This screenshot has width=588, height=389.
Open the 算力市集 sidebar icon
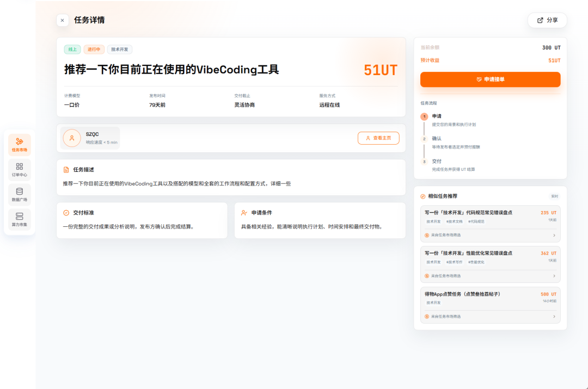tap(20, 219)
